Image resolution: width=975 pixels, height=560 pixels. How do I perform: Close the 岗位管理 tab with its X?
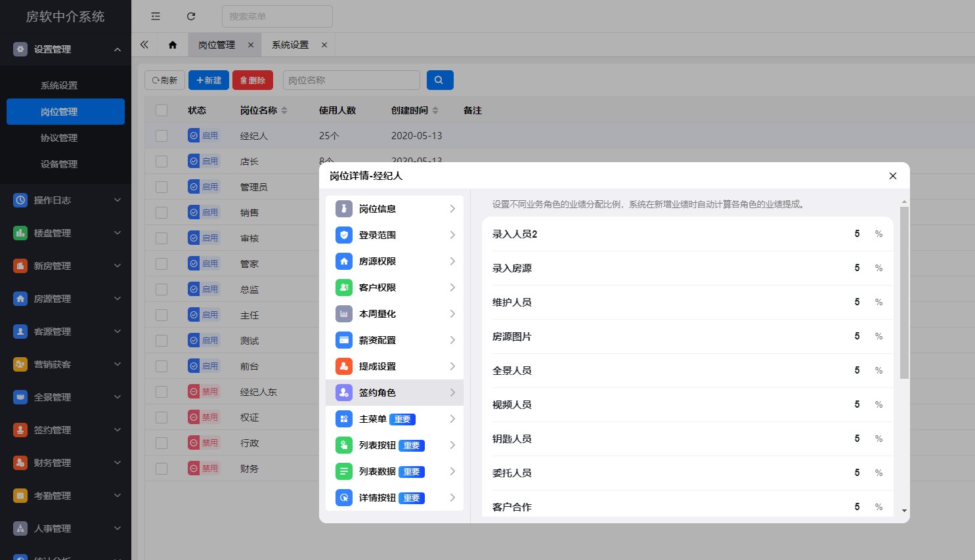(251, 45)
